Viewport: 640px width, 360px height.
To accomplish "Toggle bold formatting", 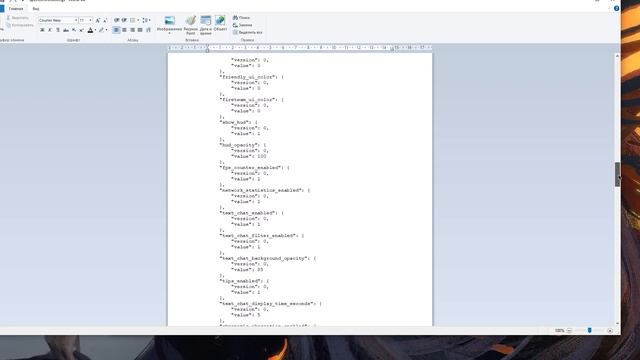I will (42, 30).
